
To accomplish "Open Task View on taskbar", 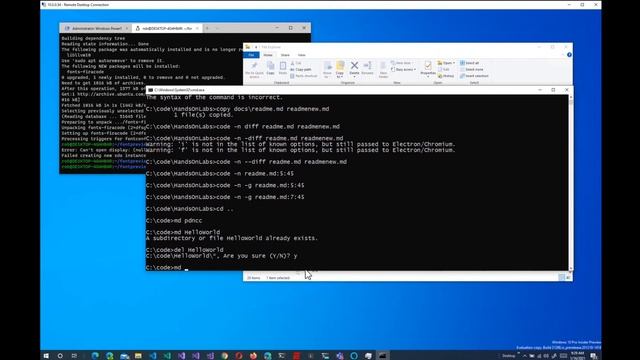I will pyautogui.click(x=74, y=356).
